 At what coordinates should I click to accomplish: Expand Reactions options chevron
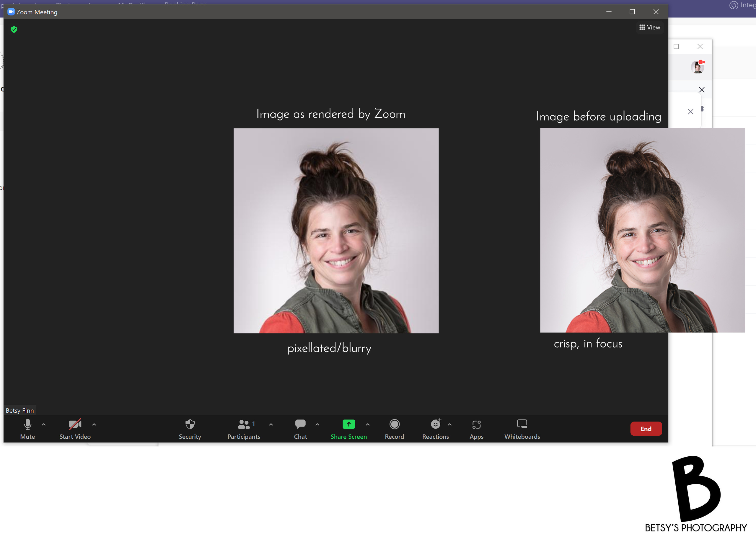450,424
